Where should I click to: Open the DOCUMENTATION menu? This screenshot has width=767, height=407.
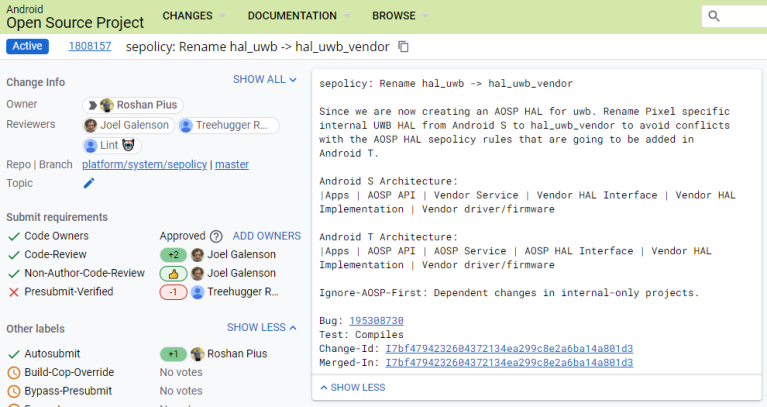click(x=299, y=16)
